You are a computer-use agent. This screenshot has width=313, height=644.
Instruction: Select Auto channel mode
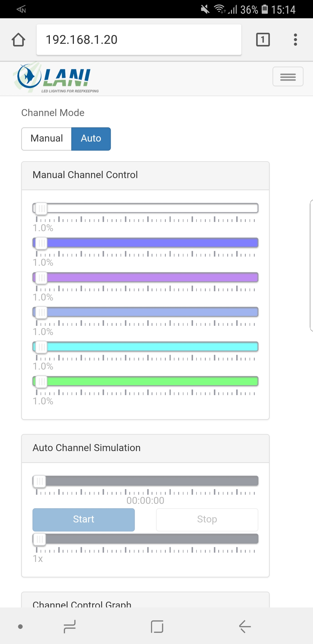pos(91,139)
